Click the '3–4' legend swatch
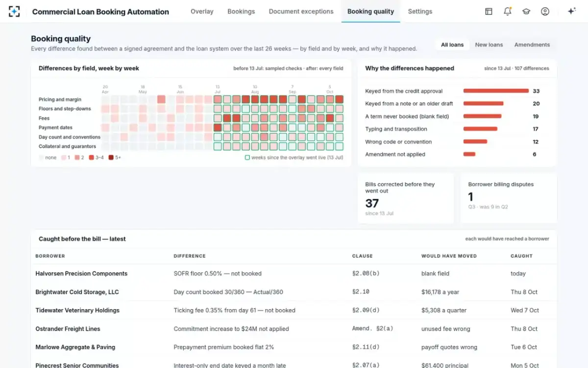Image resolution: width=588 pixels, height=368 pixels. [x=91, y=158]
